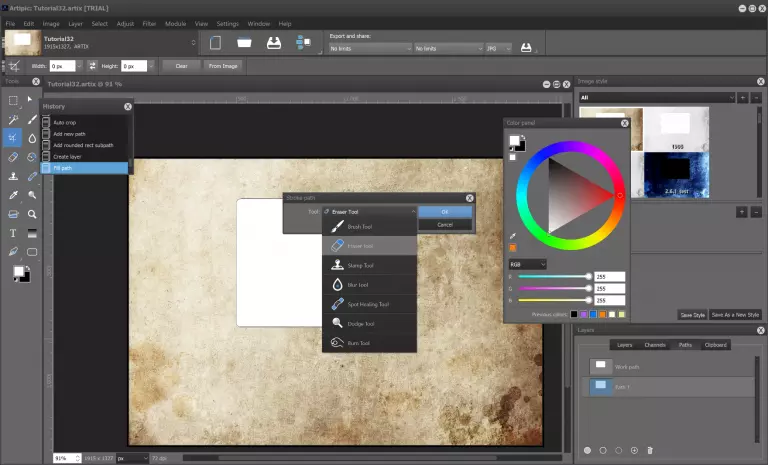Click the Zoom magnifier tool
The image size is (768, 465).
pyautogui.click(x=32, y=214)
